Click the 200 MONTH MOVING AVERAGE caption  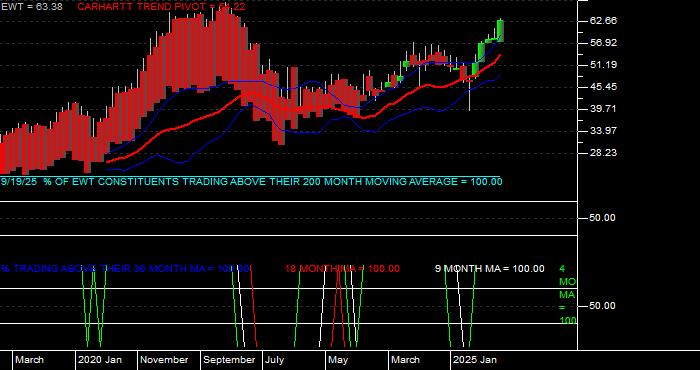[x=251, y=182]
